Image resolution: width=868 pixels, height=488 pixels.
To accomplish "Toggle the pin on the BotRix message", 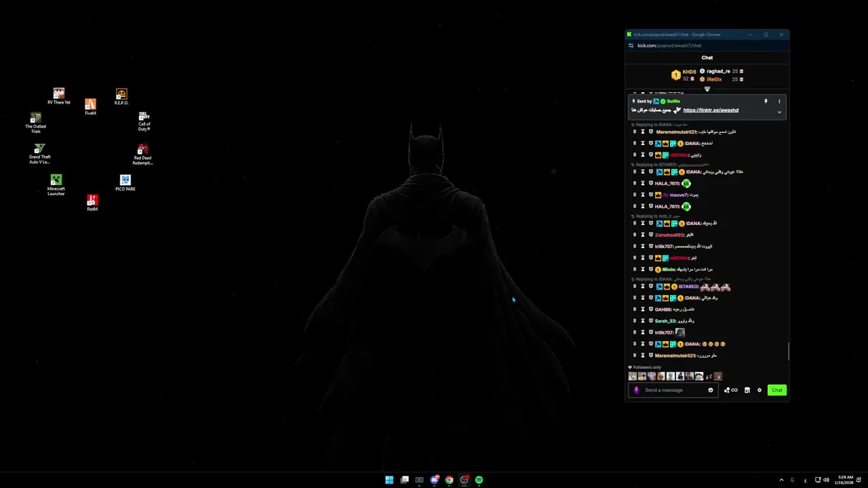I will (x=766, y=102).
